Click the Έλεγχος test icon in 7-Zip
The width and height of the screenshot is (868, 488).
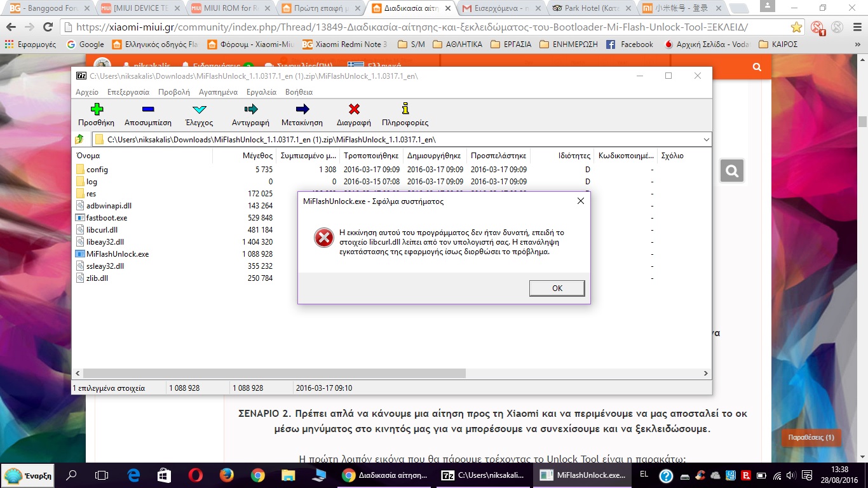(x=199, y=109)
